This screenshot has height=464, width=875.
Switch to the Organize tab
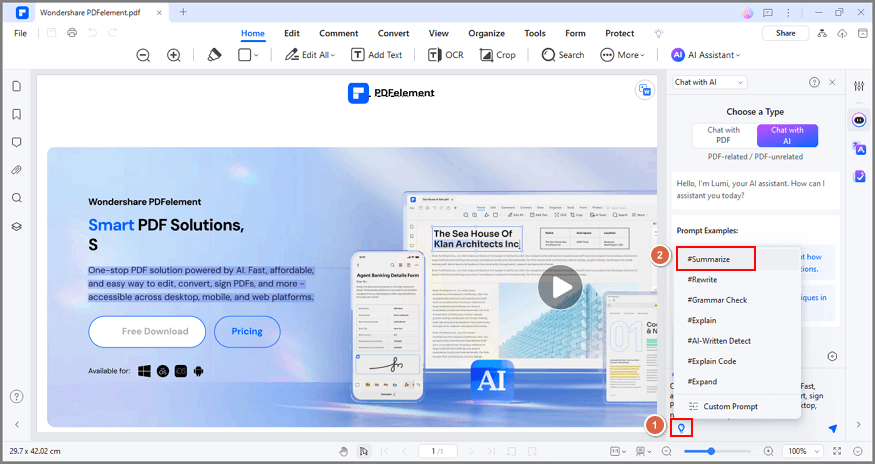(x=487, y=34)
